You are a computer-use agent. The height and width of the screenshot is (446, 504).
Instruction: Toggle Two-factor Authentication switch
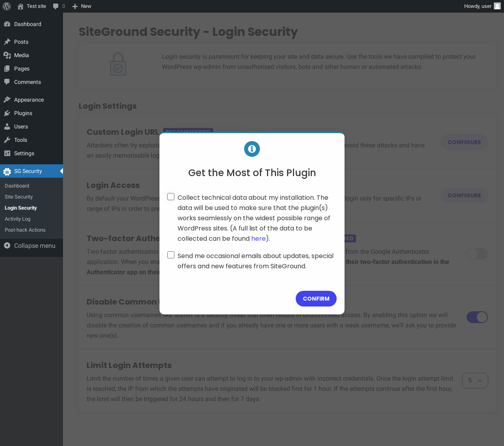(x=477, y=254)
